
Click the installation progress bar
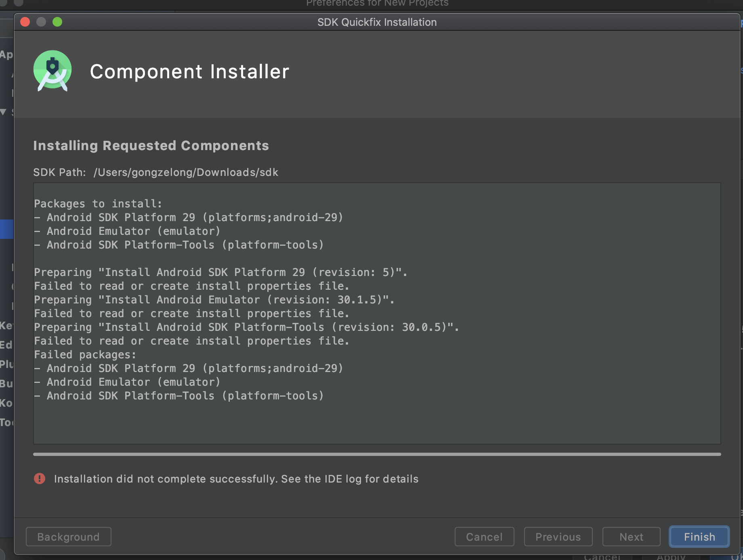[377, 454]
